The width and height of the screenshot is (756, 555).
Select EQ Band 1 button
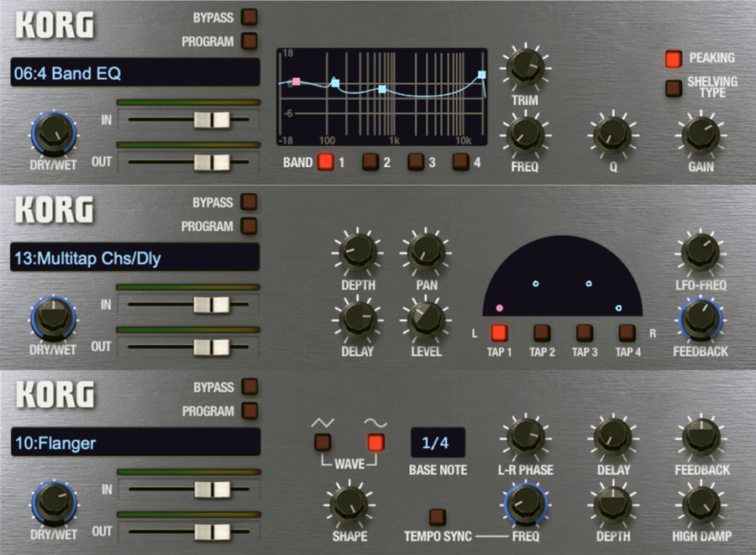pyautogui.click(x=325, y=162)
